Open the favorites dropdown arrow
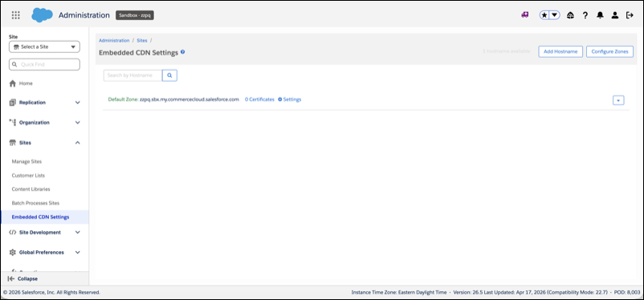Image resolution: width=644 pixels, height=300 pixels. tap(554, 15)
